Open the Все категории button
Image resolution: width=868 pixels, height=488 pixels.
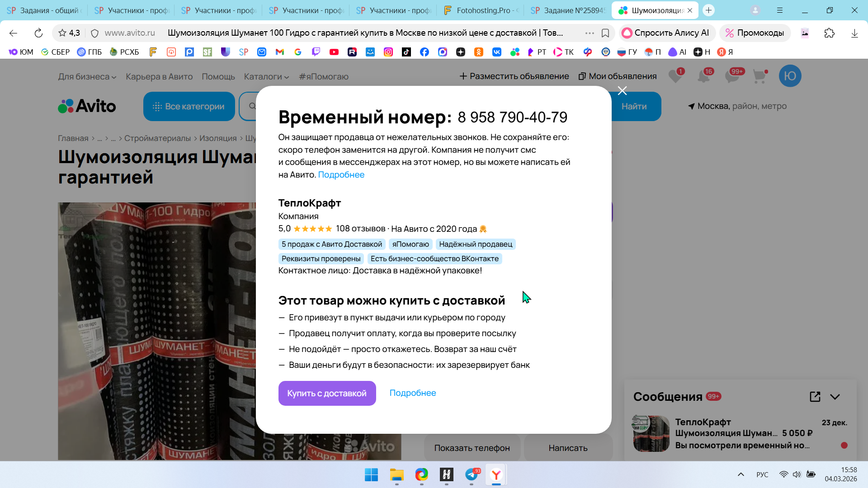point(189,107)
